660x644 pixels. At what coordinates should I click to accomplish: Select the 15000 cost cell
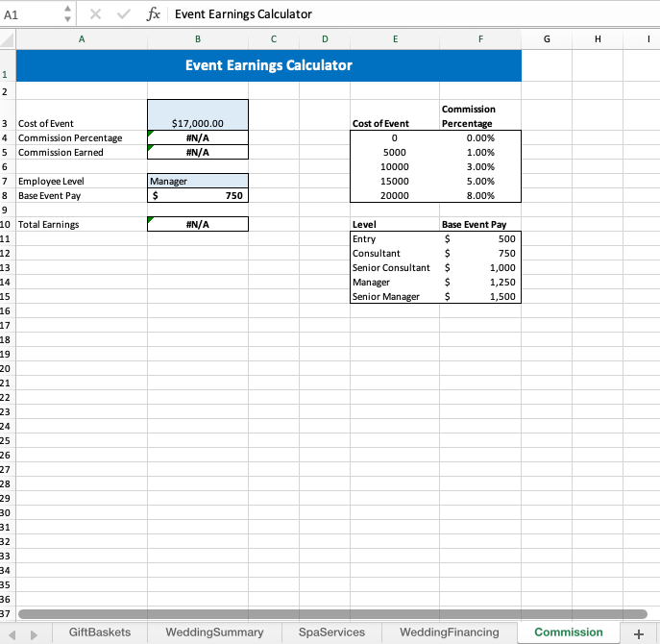tap(395, 181)
